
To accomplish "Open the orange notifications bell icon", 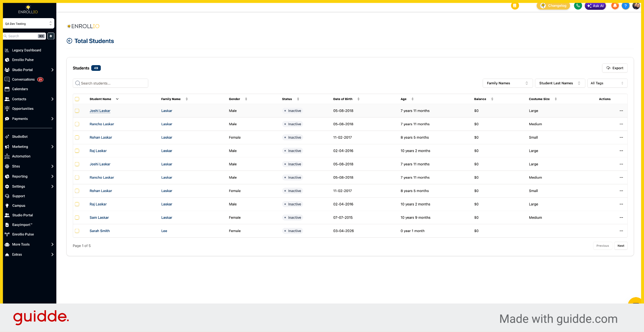I will coord(615,6).
